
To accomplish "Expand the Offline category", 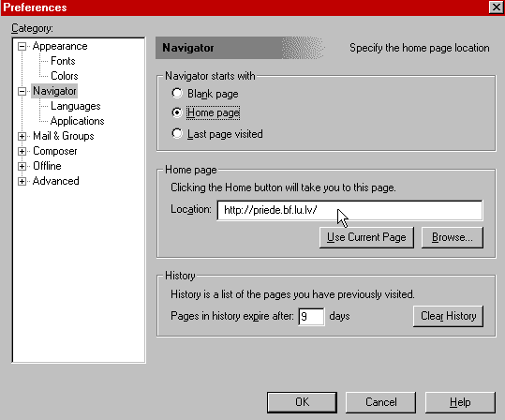I will [x=22, y=166].
